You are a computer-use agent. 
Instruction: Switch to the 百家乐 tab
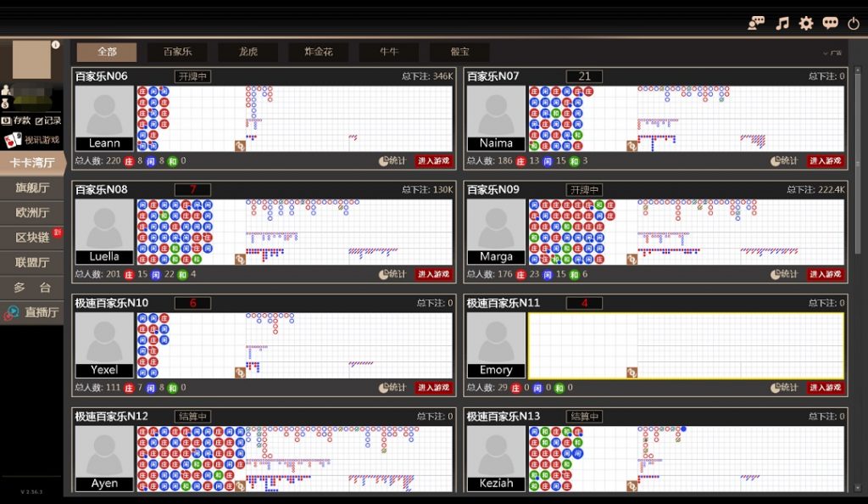coord(177,52)
